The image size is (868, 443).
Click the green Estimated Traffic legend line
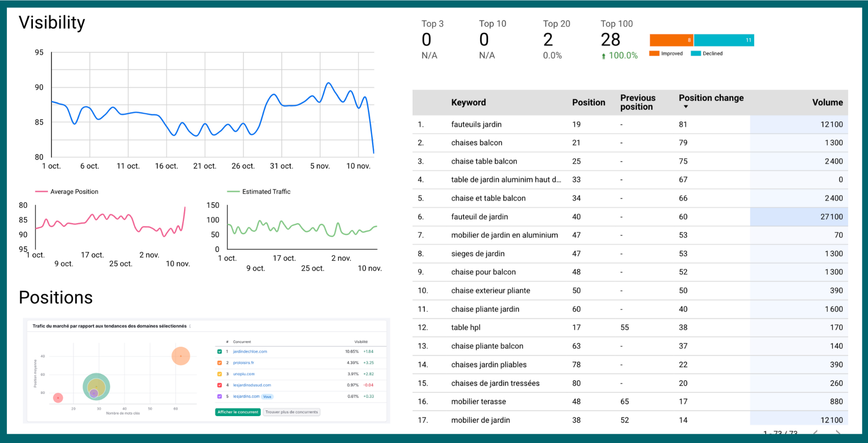click(x=233, y=192)
